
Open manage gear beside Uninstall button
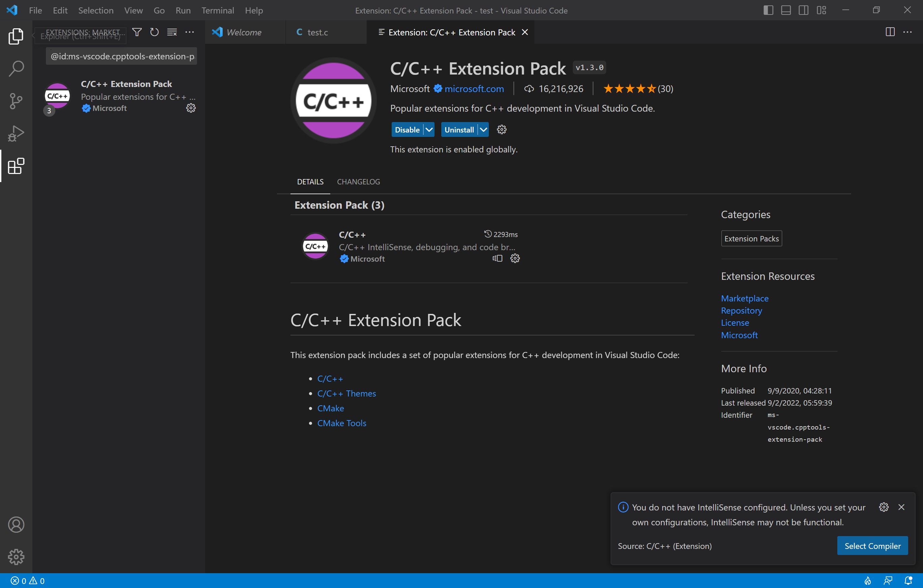coord(501,129)
